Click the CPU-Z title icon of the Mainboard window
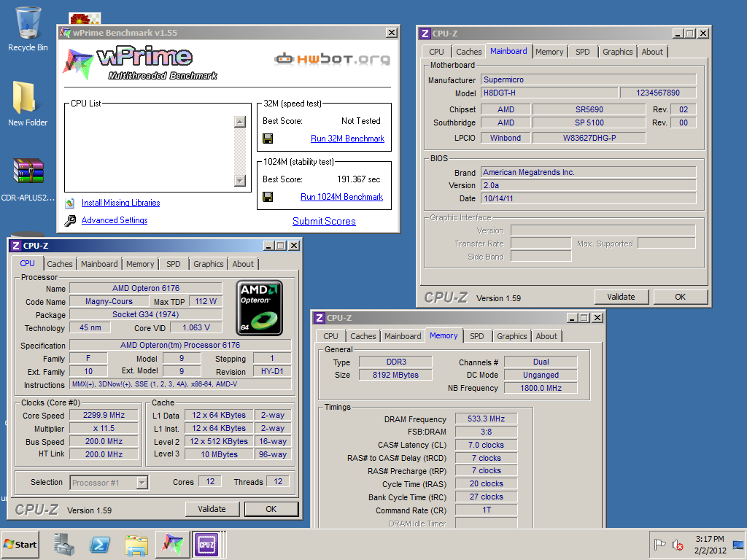The width and height of the screenshot is (747, 560). [x=425, y=34]
